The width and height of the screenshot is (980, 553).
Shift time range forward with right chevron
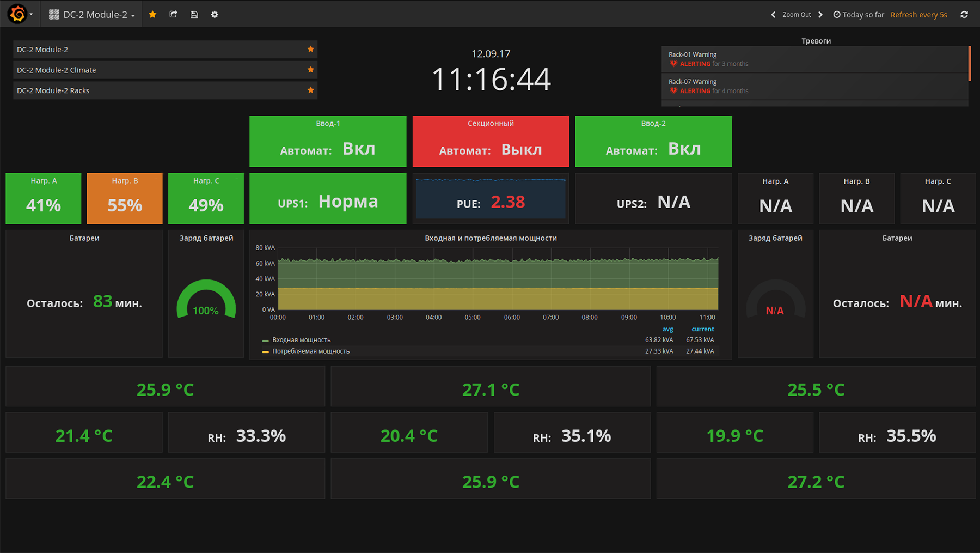pyautogui.click(x=820, y=15)
